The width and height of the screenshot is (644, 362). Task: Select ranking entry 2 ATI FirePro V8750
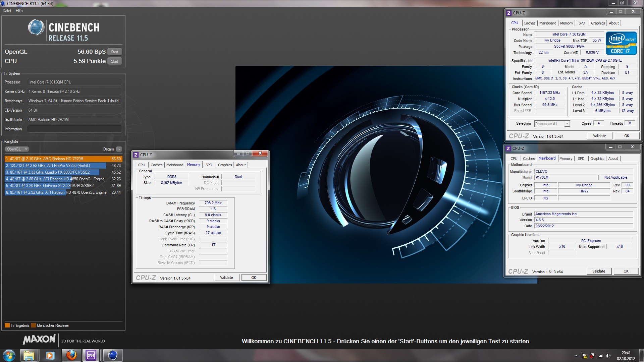(x=63, y=166)
